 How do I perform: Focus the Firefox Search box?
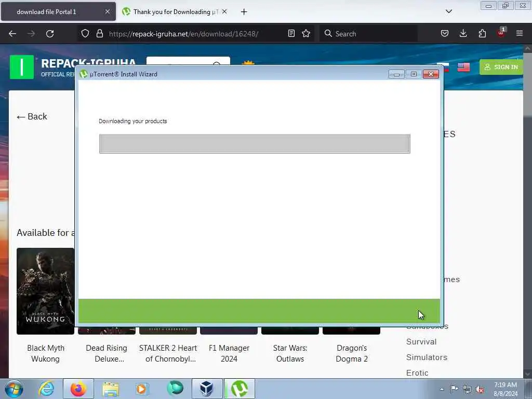coord(368,34)
